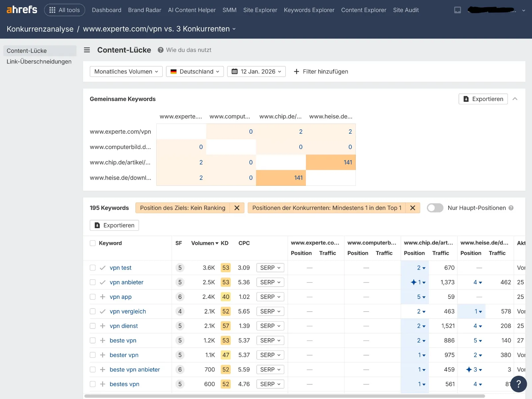The height and width of the screenshot is (399, 532).
Task: Click the info icon next to Nur Haupt-Positionen
Action: [x=511, y=208]
